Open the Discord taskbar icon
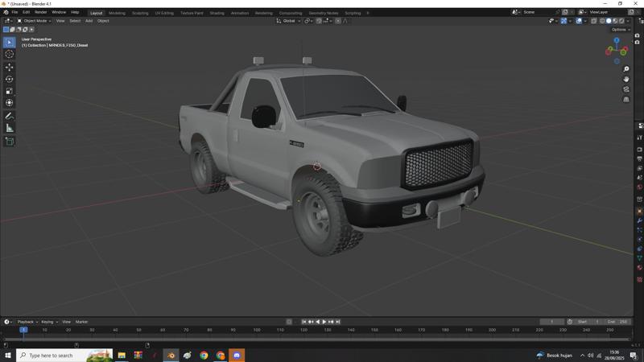Viewport: 644px width, 362px height. [x=237, y=355]
